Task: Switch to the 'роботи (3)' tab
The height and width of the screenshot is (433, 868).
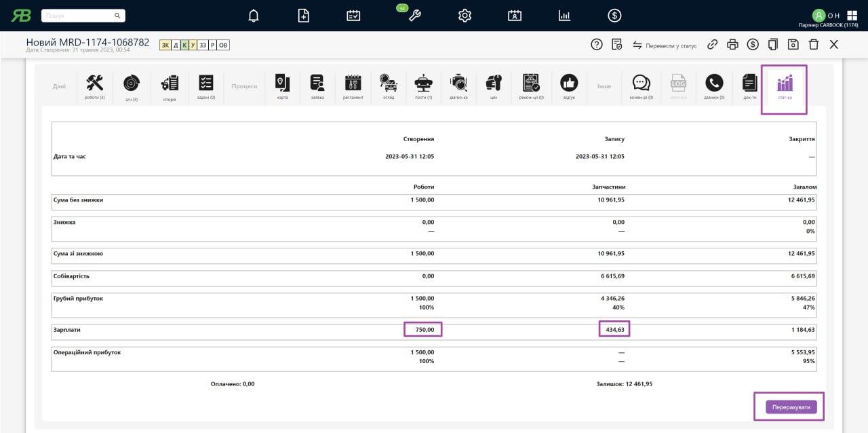Action: point(95,87)
